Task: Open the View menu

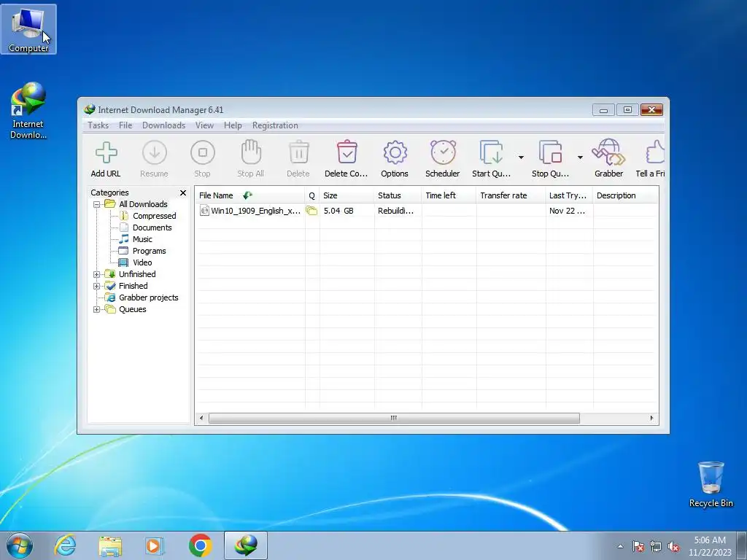Action: [204, 125]
